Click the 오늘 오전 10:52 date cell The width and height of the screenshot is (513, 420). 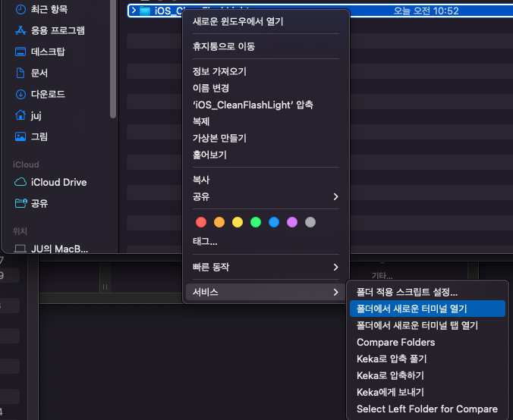pyautogui.click(x=426, y=11)
